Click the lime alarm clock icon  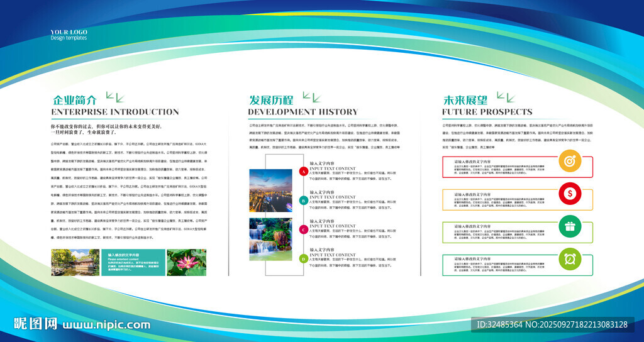tap(570, 259)
